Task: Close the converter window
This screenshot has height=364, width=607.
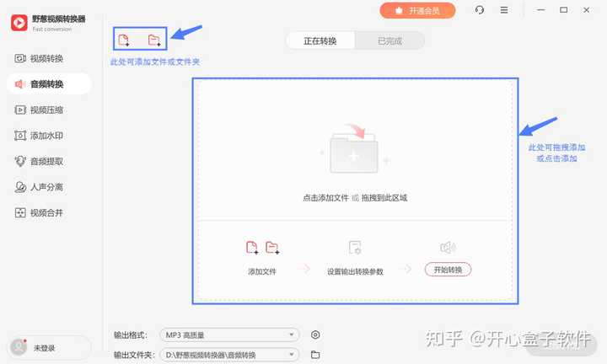Action: [587, 10]
